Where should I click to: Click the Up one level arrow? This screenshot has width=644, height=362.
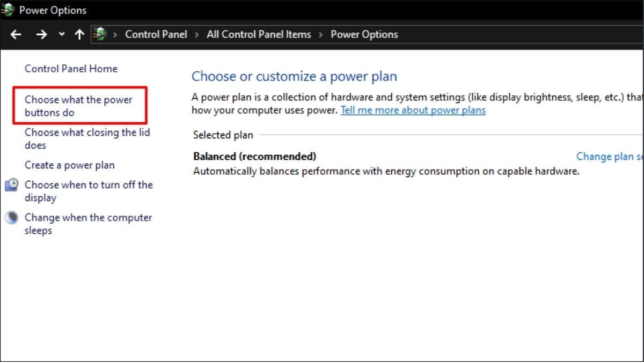pyautogui.click(x=79, y=34)
